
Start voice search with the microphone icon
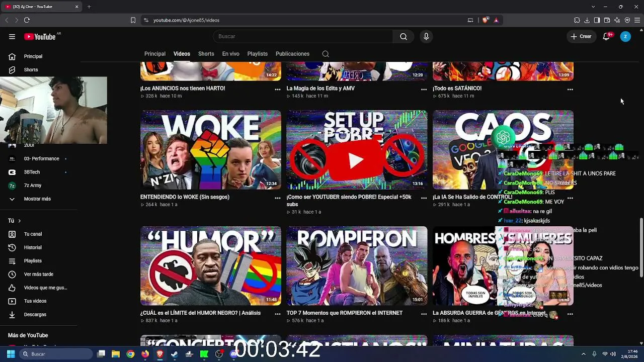coord(426,37)
